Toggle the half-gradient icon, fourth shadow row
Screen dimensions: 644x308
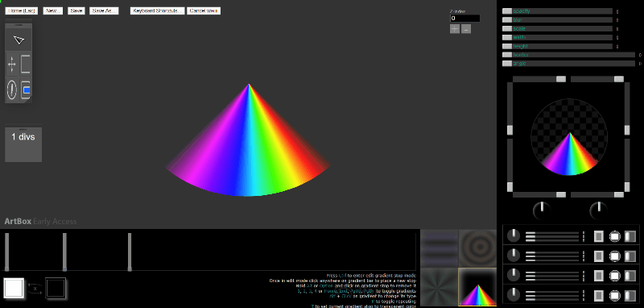[630, 295]
